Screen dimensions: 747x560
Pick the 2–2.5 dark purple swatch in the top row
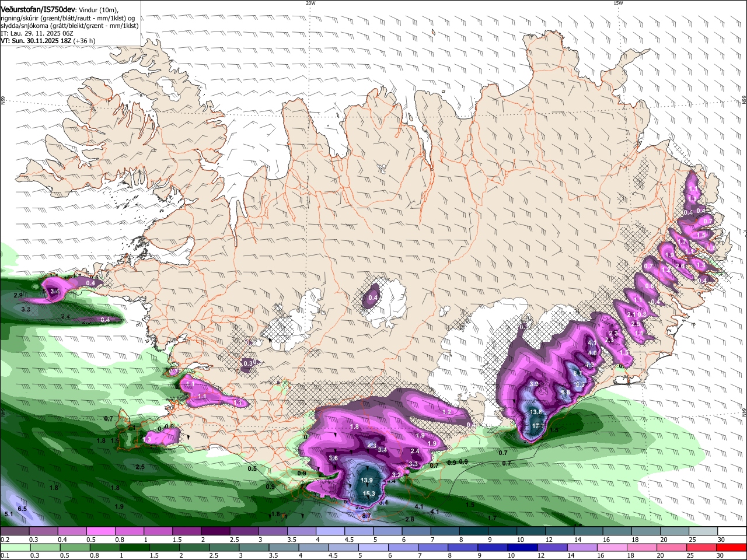215,531
